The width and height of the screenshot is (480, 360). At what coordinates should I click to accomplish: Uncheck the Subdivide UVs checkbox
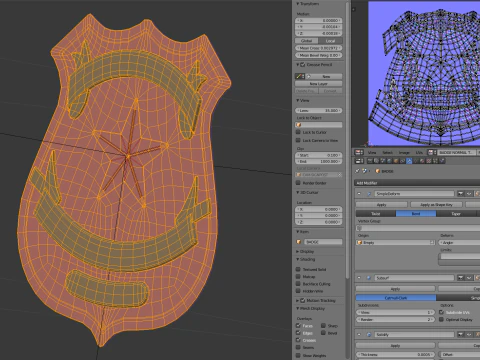[441, 312]
